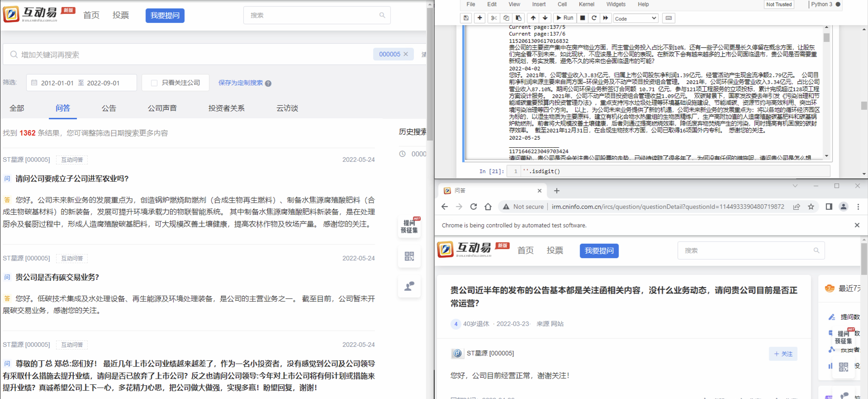The image size is (868, 399).
Task: Check the 只看关注公司 checkbox
Action: (x=154, y=83)
